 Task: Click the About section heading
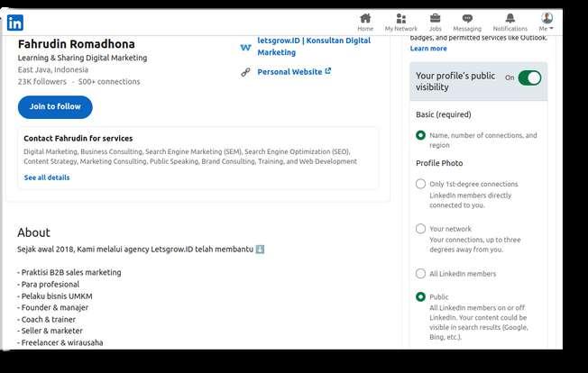click(x=33, y=232)
